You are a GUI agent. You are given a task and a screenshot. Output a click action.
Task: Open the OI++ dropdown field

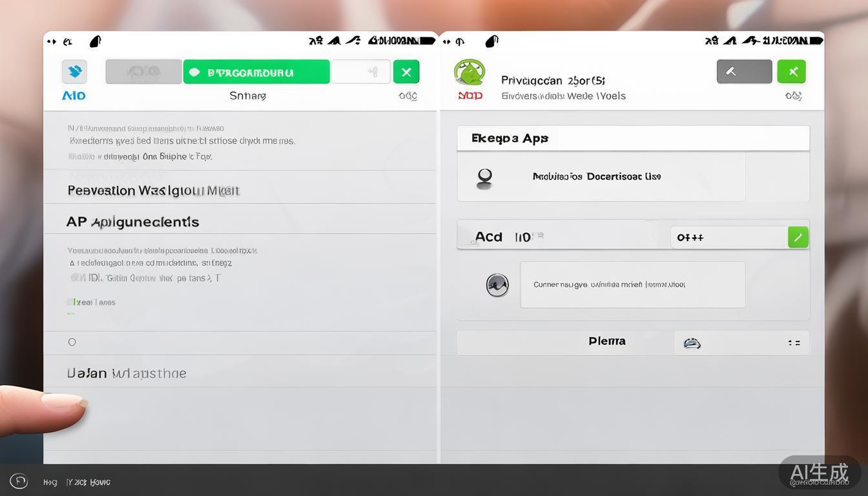(728, 238)
